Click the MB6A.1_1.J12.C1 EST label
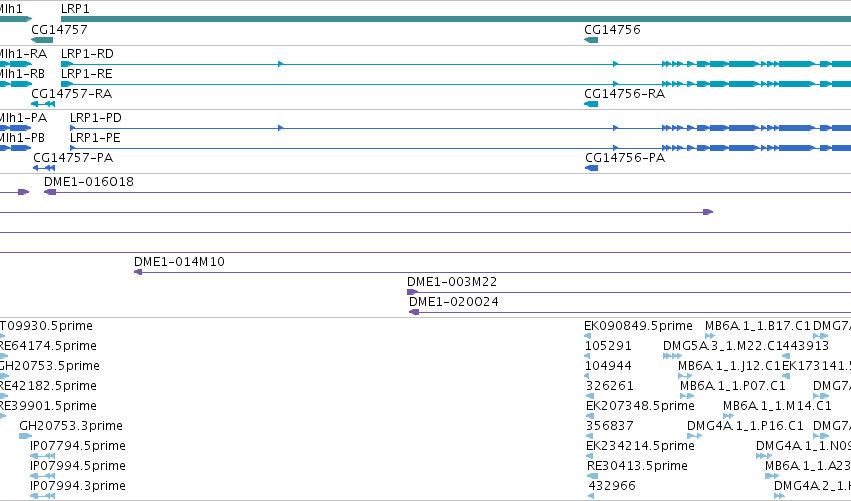The height and width of the screenshot is (501, 851). pos(729,366)
